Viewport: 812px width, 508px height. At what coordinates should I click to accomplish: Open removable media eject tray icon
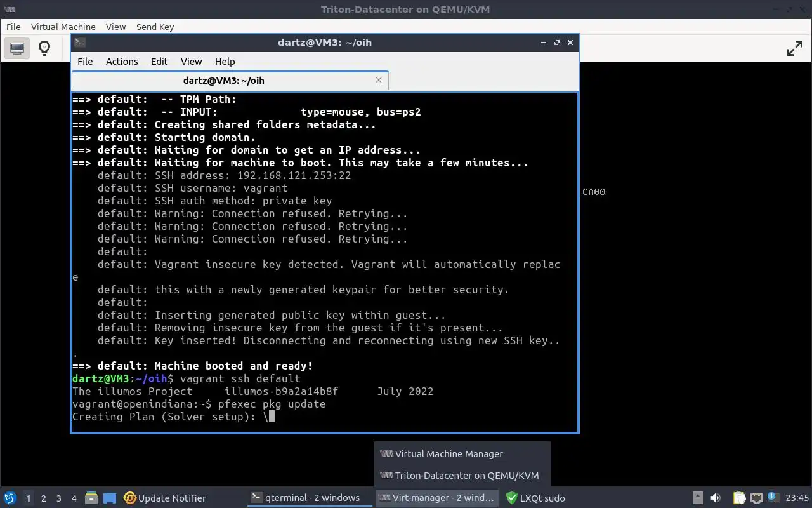[697, 498]
